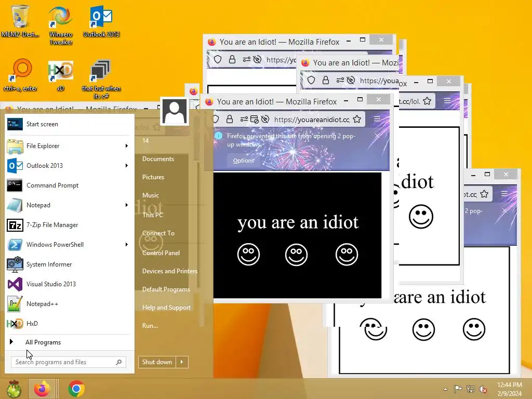
Task: Dismiss the pop-up blocked notification bar
Action: click(377, 136)
